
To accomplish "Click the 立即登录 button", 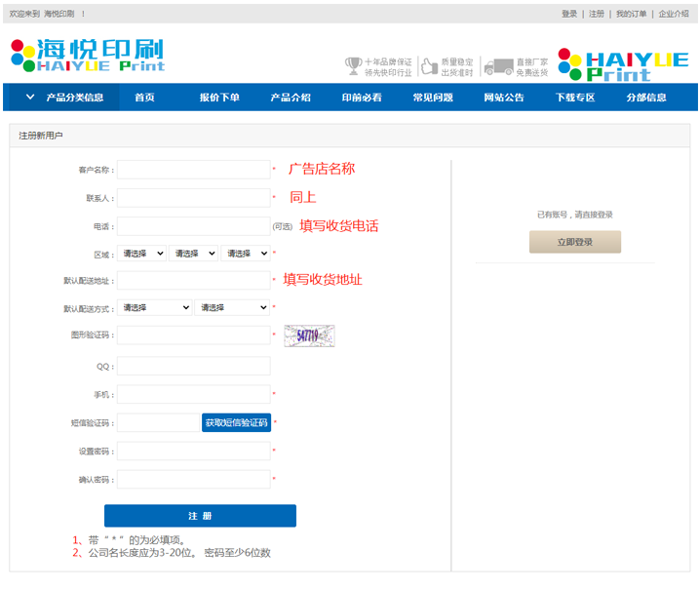I will point(574,242).
